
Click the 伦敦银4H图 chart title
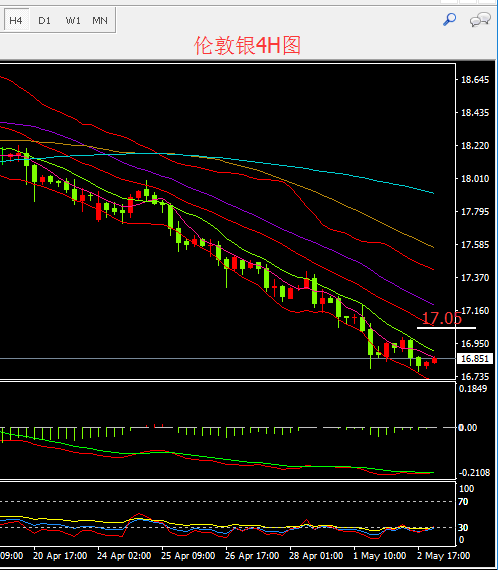coord(248,45)
